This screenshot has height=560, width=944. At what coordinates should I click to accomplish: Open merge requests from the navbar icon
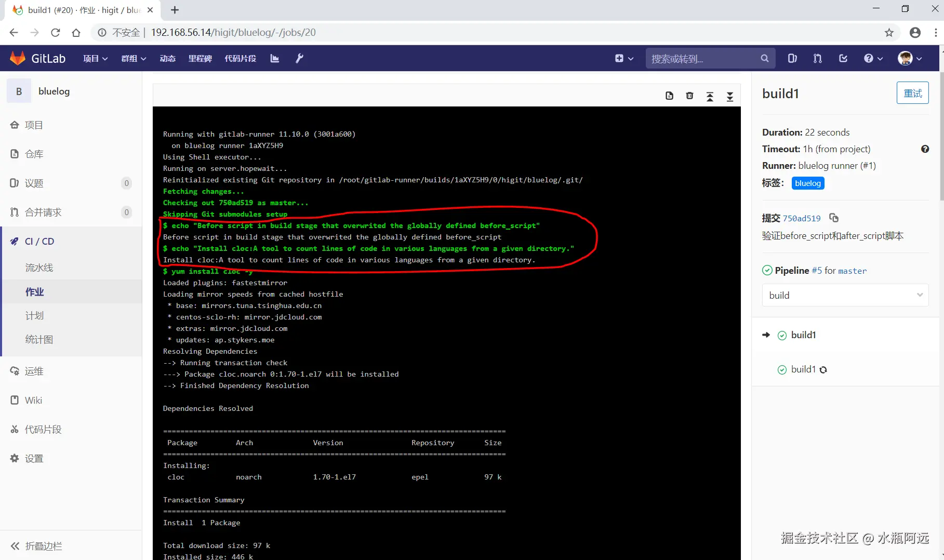pos(817,58)
